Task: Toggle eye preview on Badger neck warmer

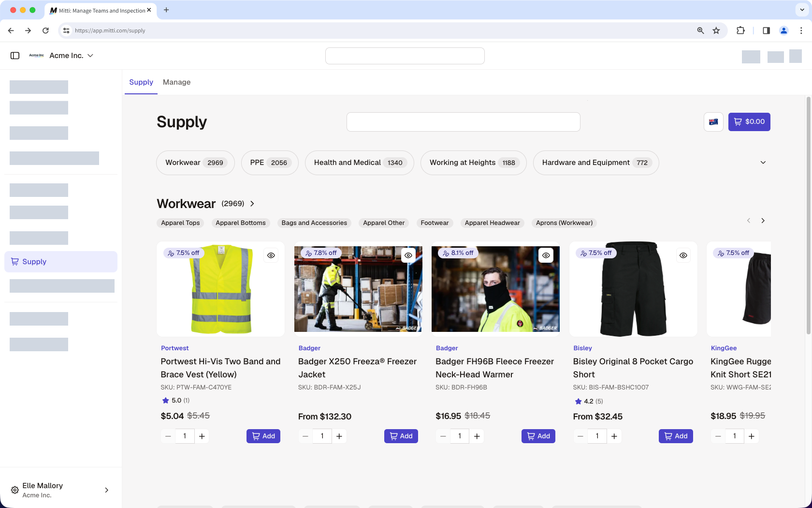Action: (546, 255)
